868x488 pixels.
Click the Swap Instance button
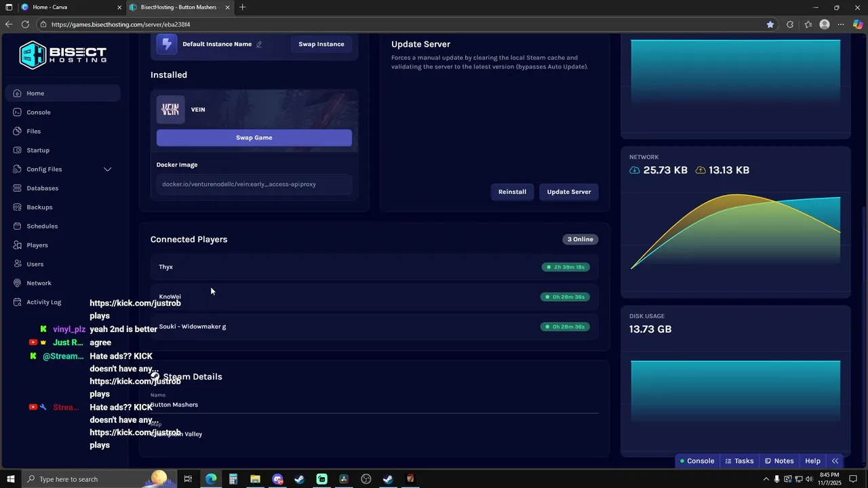(x=321, y=44)
